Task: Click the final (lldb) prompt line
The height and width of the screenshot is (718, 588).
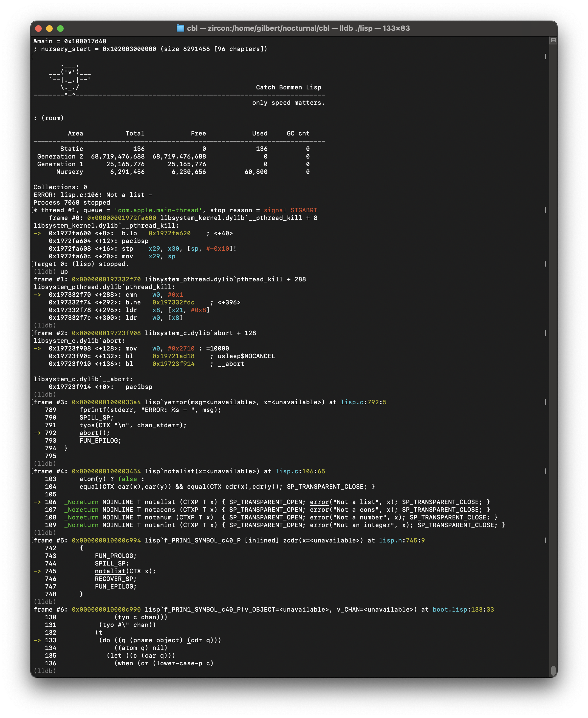Action: tap(45, 671)
